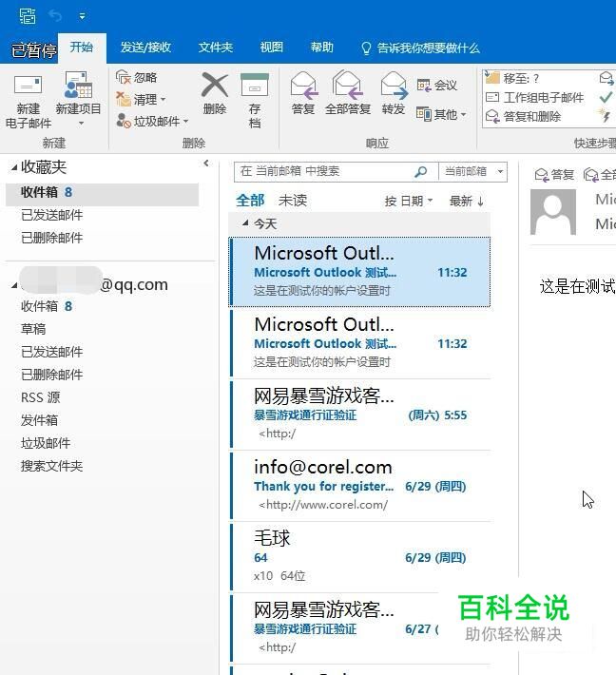Click 告诉我你想要做什么 search box
Image resolution: width=616 pixels, height=675 pixels.
pos(421,48)
